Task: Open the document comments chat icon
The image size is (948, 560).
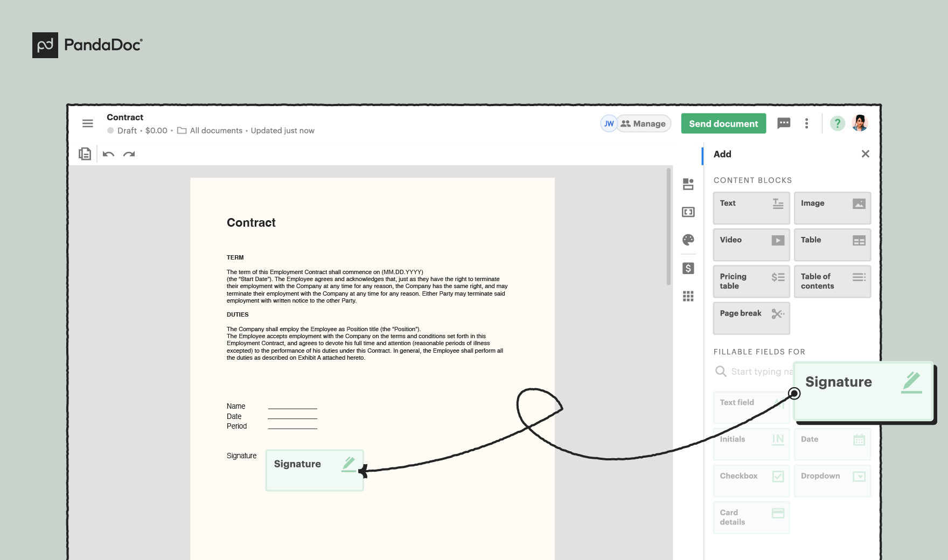Action: pyautogui.click(x=784, y=123)
